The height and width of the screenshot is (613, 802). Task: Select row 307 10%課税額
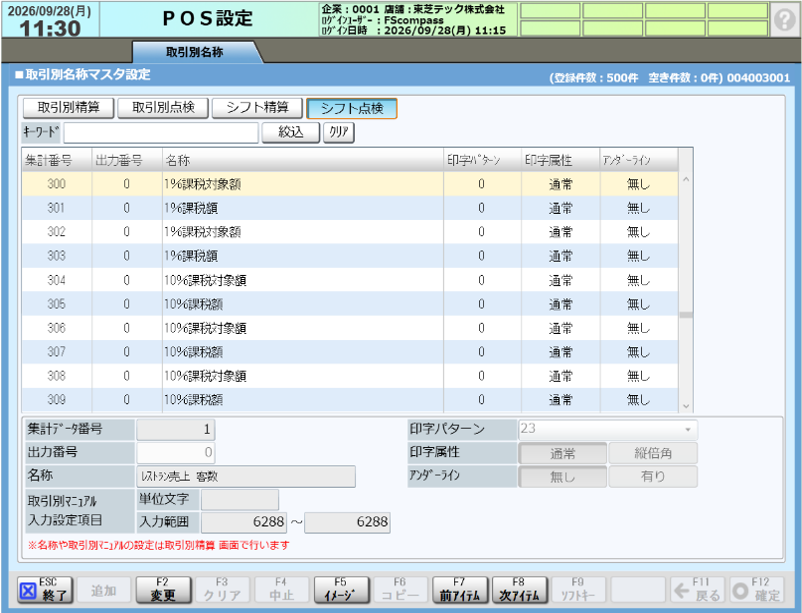350,352
